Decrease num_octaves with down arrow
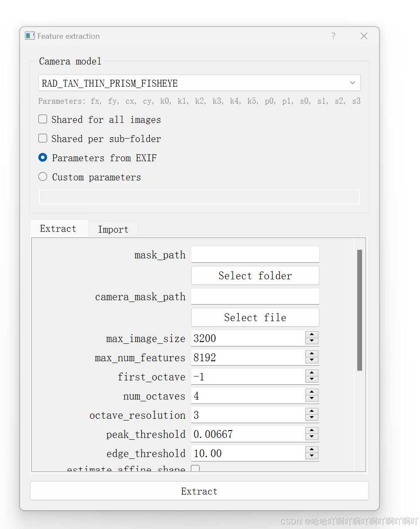This screenshot has height=529, width=420. pos(312,399)
